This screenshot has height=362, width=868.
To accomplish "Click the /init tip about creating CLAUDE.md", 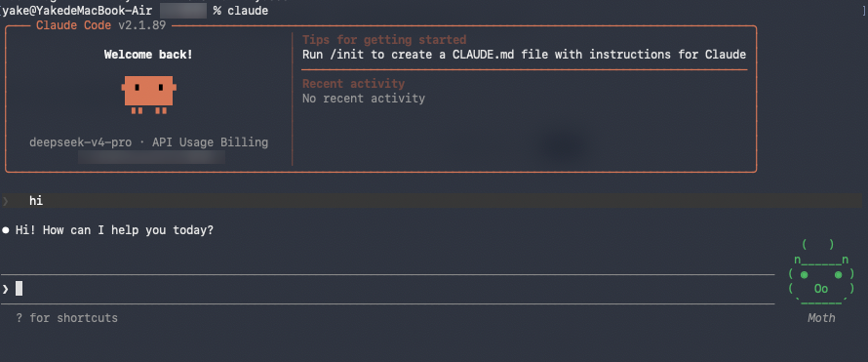I will 525,55.
